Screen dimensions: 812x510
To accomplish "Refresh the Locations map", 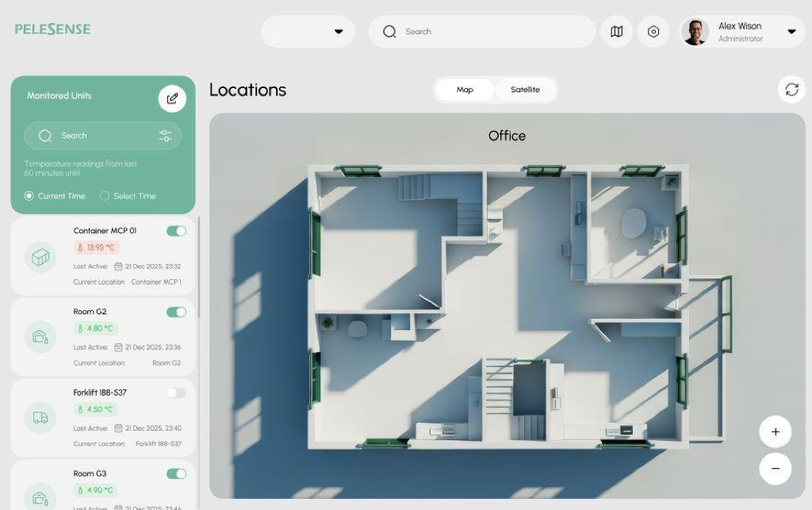I will tap(792, 90).
